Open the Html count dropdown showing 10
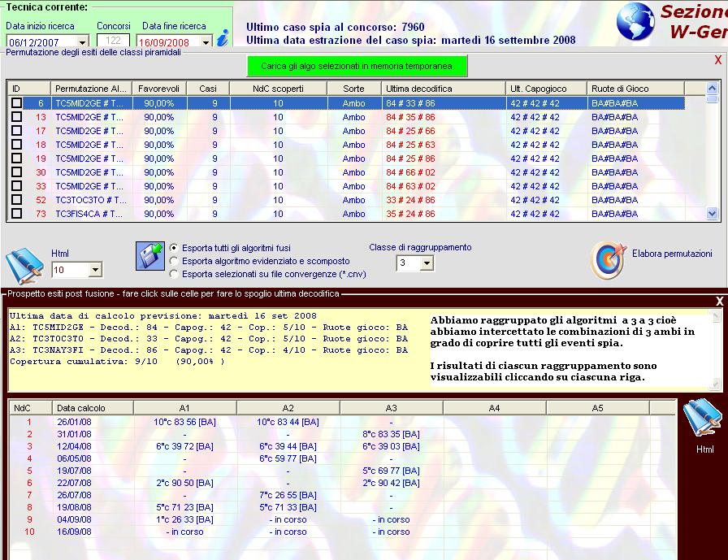 coord(95,270)
